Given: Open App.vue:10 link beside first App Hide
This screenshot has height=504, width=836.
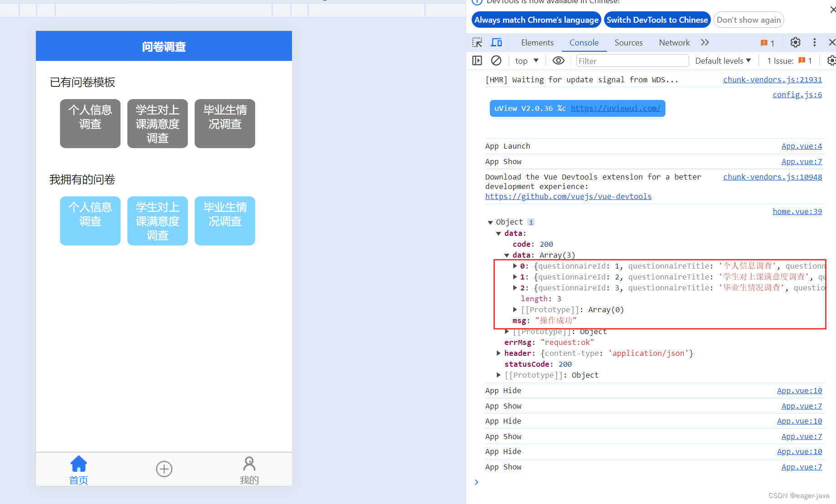Looking at the screenshot, I should point(799,390).
